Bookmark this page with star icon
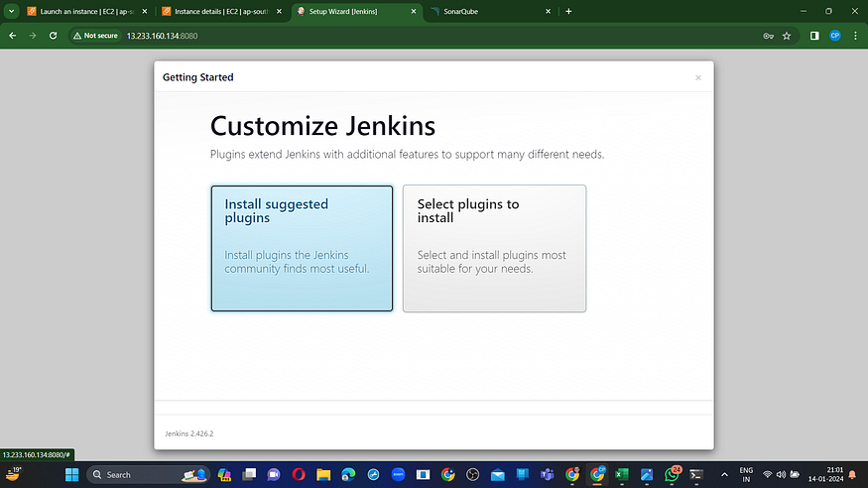 pyautogui.click(x=787, y=36)
